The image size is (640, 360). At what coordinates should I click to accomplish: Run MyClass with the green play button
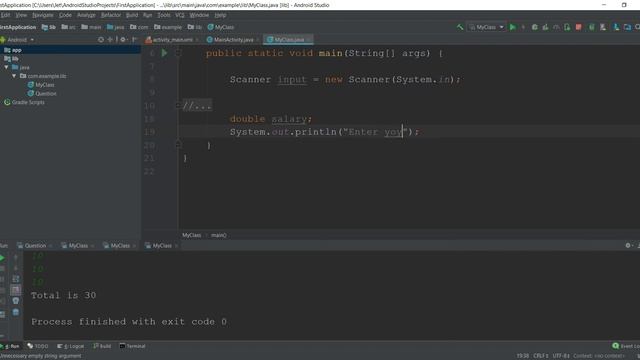pos(513,27)
